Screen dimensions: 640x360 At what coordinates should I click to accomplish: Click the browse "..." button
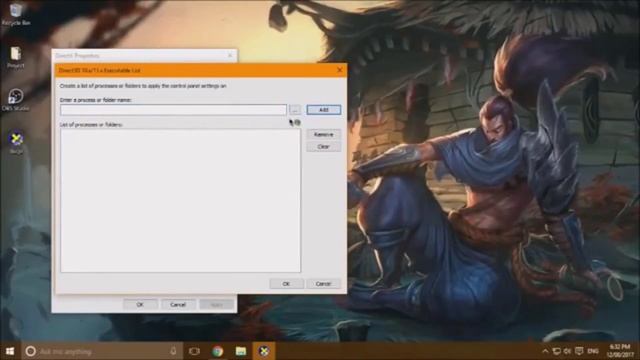(x=295, y=110)
